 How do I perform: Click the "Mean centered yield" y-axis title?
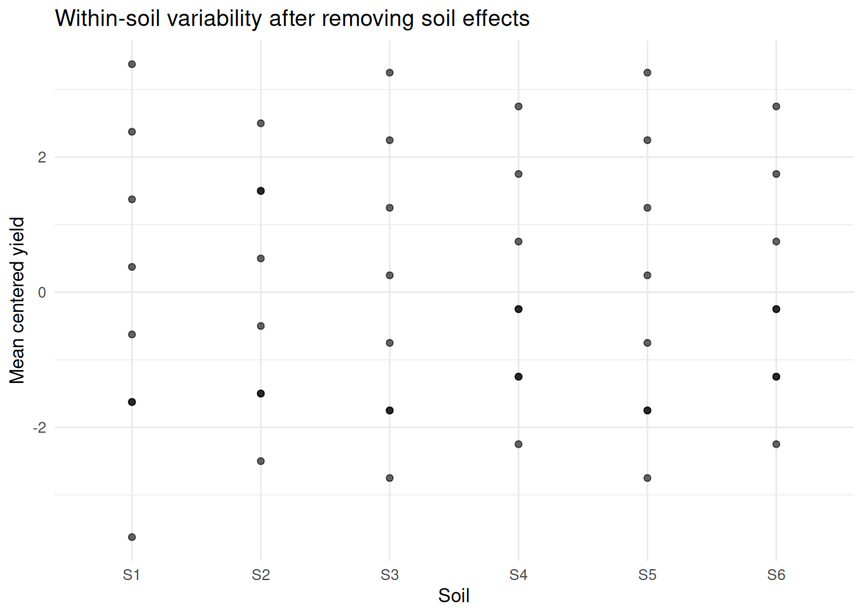coord(17,300)
